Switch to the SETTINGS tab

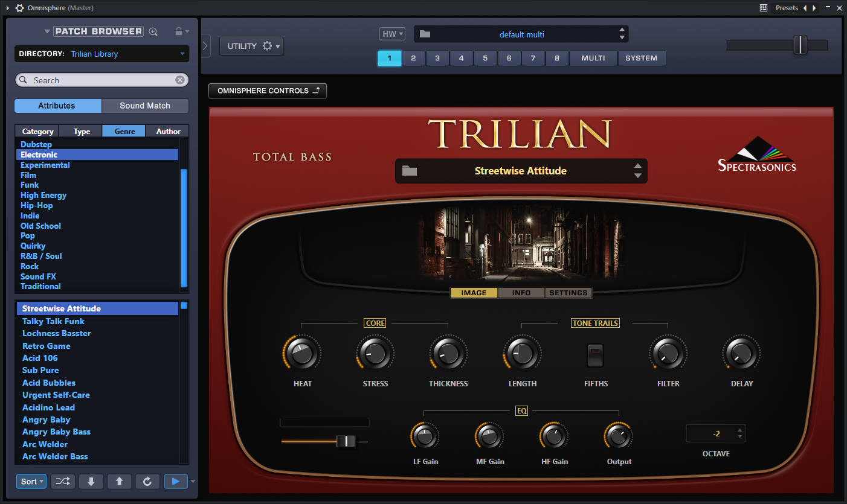(x=568, y=293)
